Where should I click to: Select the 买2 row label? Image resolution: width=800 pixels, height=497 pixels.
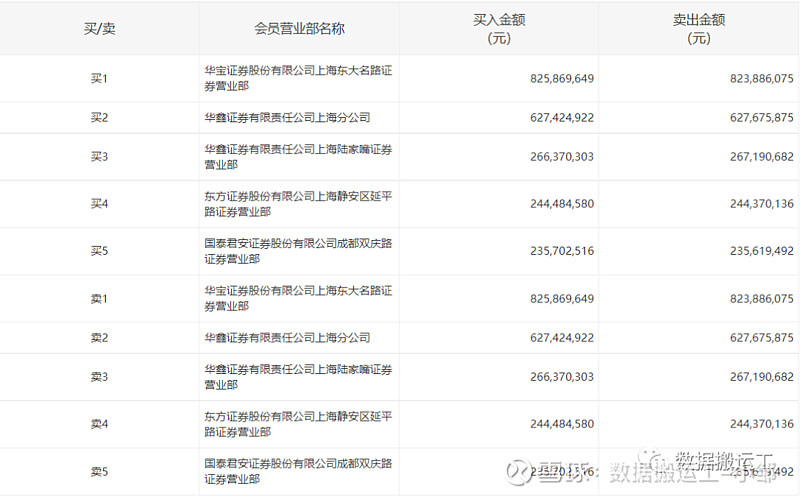(99, 118)
